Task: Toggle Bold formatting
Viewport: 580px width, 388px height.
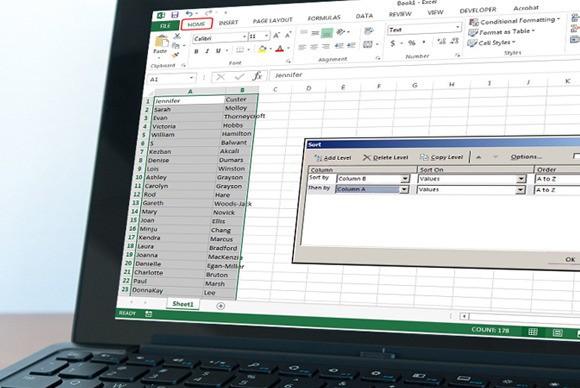Action: (196, 51)
